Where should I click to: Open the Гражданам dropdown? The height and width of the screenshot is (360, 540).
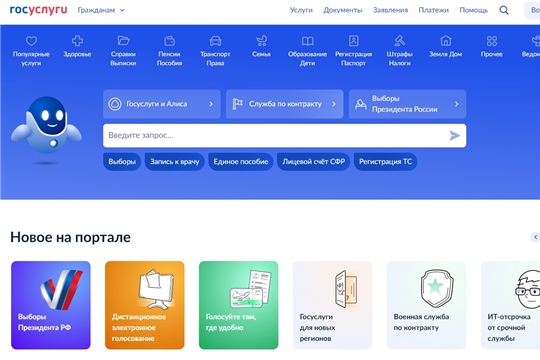pos(101,10)
